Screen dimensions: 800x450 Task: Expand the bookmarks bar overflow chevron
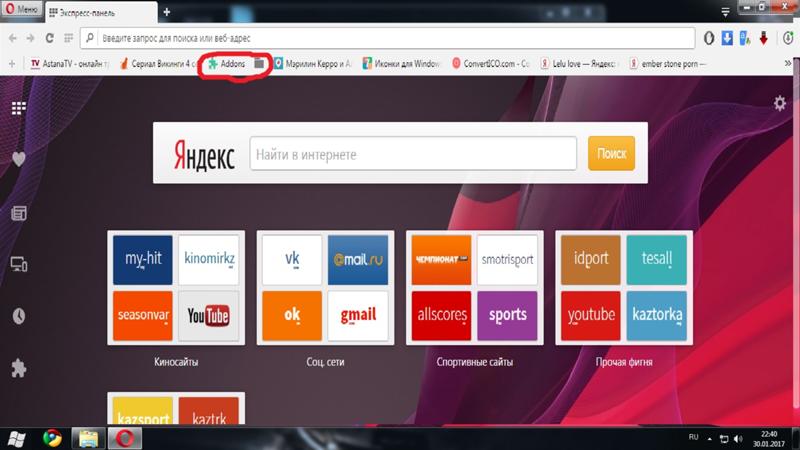(x=788, y=63)
